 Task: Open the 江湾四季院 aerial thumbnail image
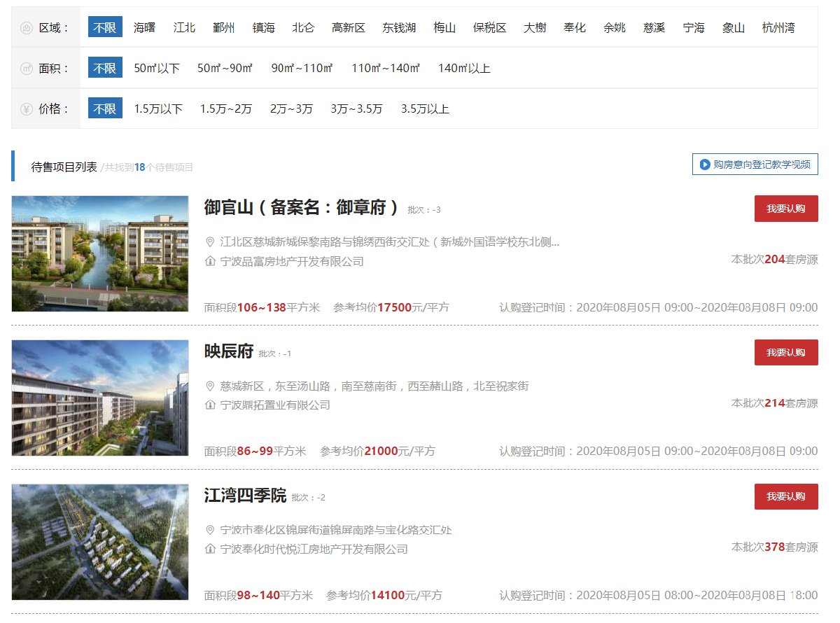[100, 542]
